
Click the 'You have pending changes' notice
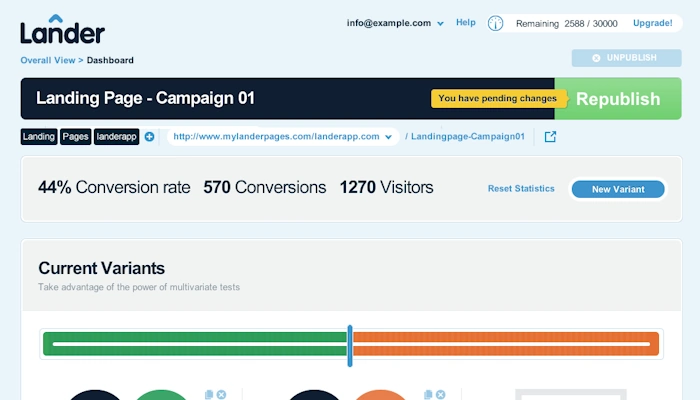point(498,98)
